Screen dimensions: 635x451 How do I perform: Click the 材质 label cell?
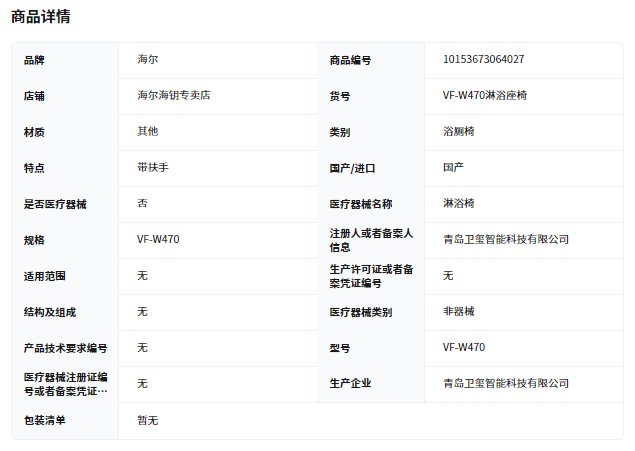coord(34,132)
